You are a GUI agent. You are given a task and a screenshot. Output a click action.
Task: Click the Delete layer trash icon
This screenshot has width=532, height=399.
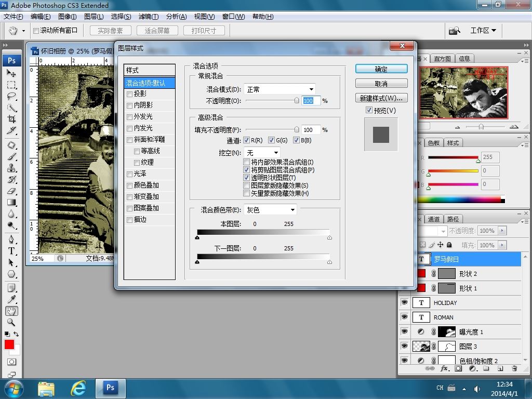514,369
